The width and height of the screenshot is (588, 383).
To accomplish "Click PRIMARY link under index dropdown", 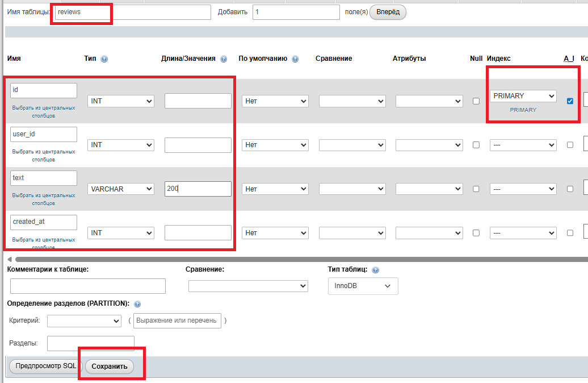I will [523, 110].
